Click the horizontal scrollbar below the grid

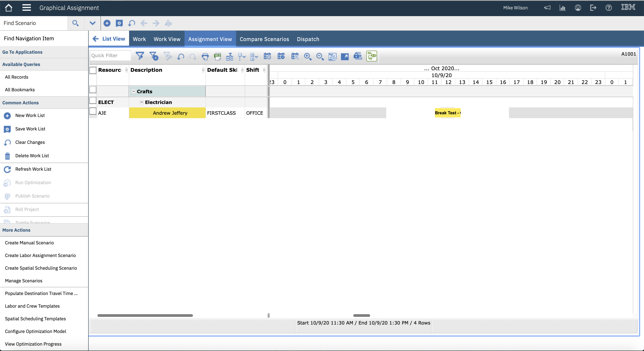(145, 315)
